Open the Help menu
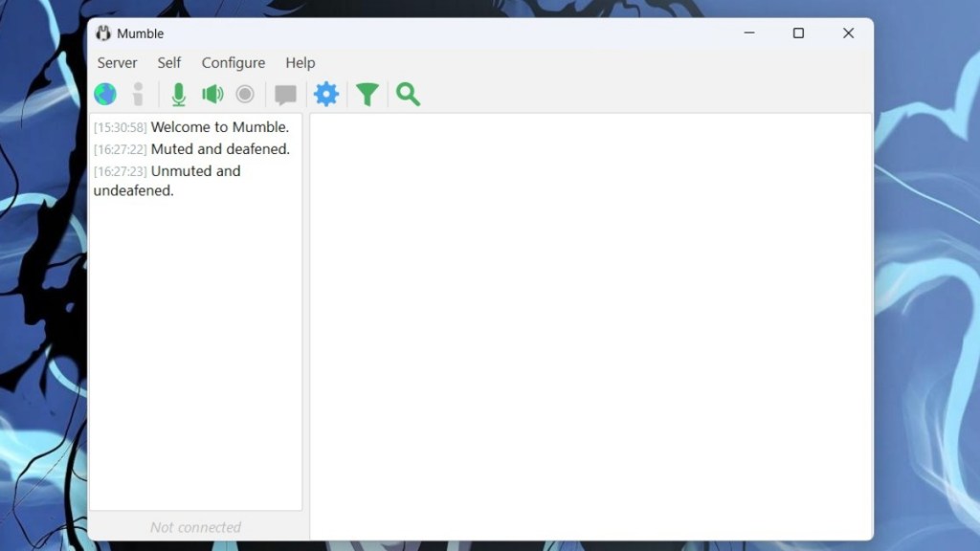980x551 pixels. (x=300, y=62)
